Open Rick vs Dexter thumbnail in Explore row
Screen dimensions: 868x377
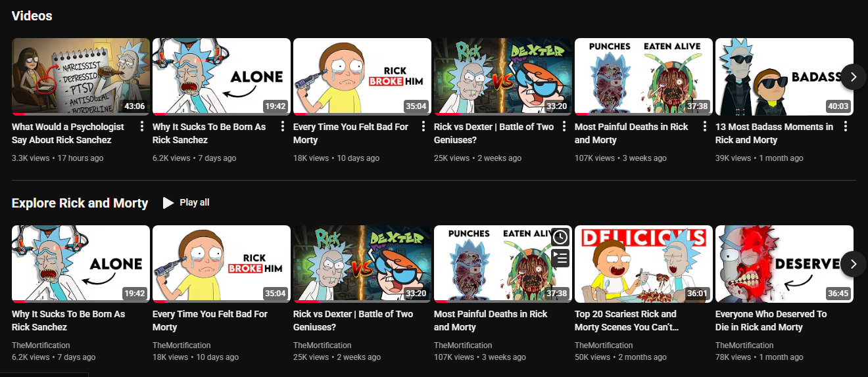(362, 264)
